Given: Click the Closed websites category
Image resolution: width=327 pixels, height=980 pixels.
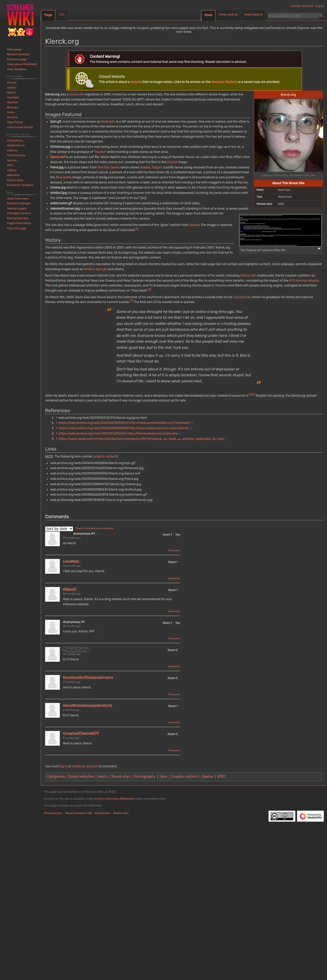Looking at the screenshot, I should [x=81, y=776].
